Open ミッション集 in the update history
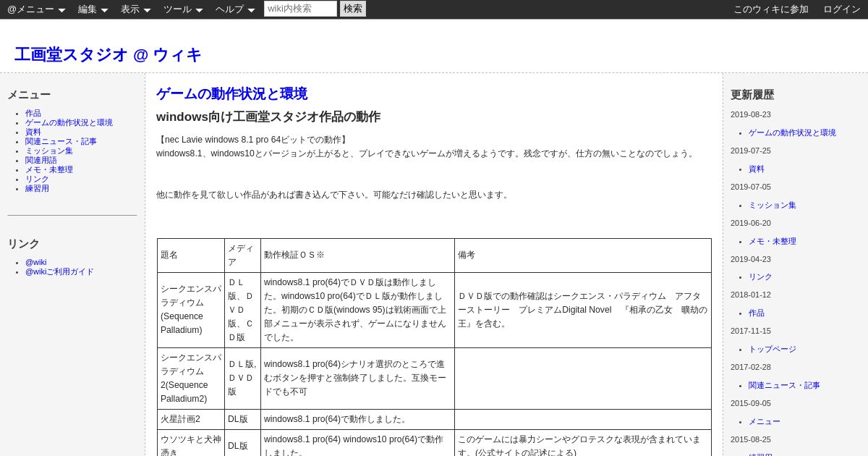The image size is (868, 456). point(773,206)
